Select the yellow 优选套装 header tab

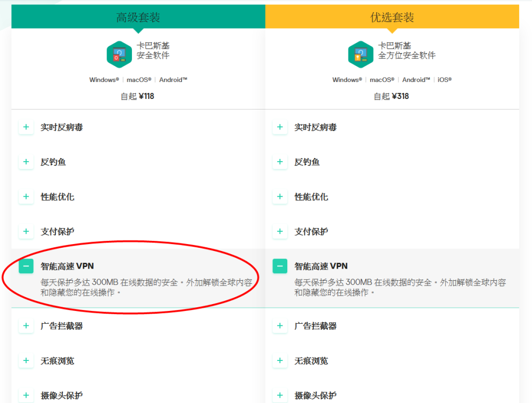click(x=392, y=16)
